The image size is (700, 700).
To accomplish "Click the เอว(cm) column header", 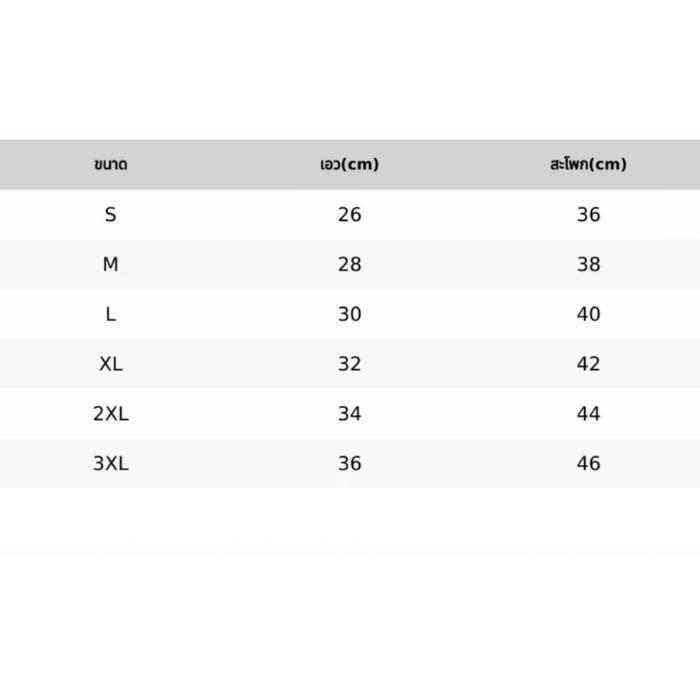I will pyautogui.click(x=350, y=164).
